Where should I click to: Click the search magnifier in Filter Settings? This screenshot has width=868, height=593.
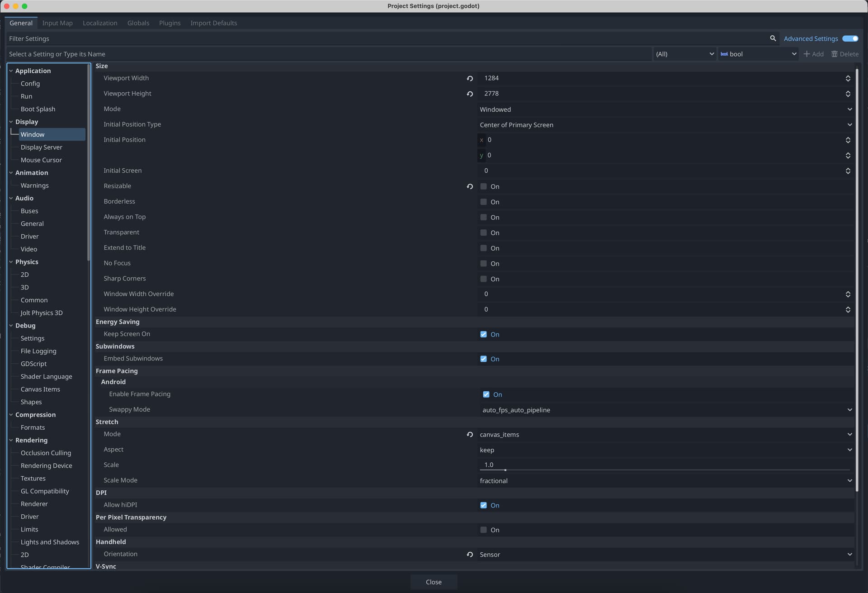coord(773,38)
